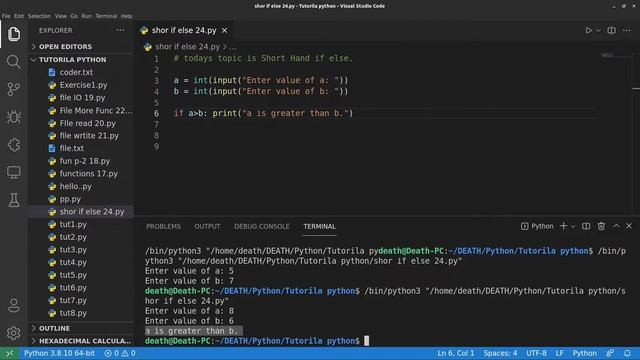Image resolution: width=640 pixels, height=360 pixels.
Task: Click breadcrumb shor if else 24.py
Action: [187, 47]
